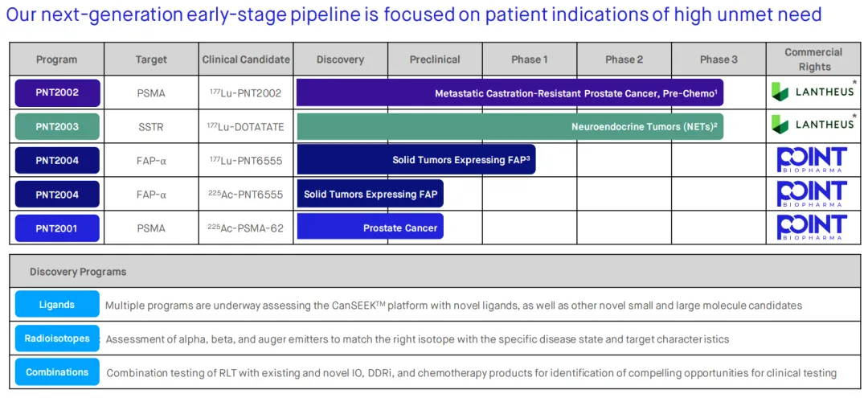Click the POINT Biopharma logo in the PNT2001 row
The image size is (868, 398).
(812, 228)
